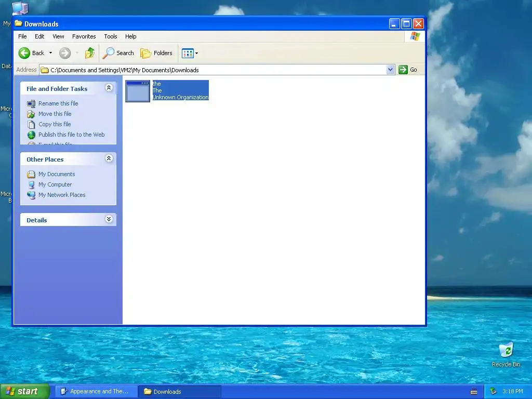Maximize the Downloads window
This screenshot has width=532, height=399.
[x=406, y=24]
